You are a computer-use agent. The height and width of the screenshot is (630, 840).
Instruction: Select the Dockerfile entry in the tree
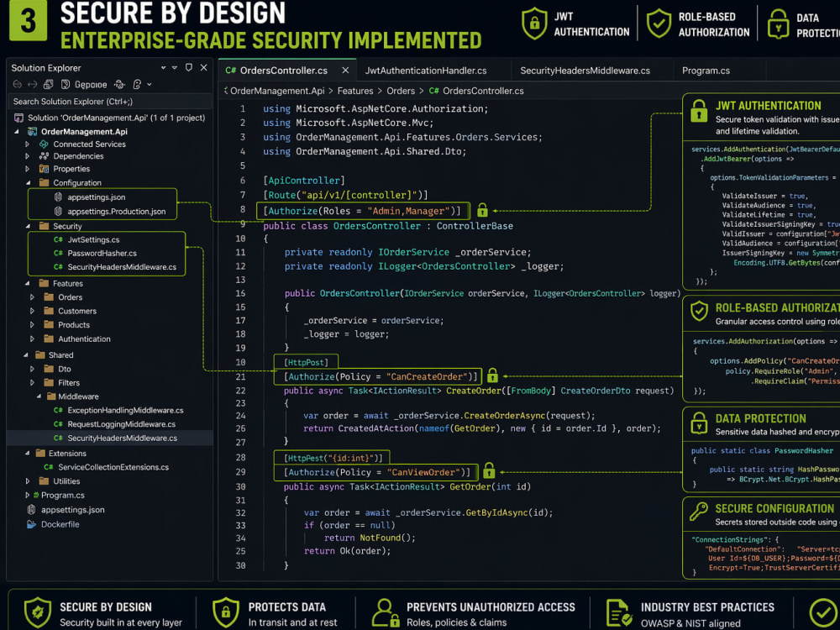(60, 524)
